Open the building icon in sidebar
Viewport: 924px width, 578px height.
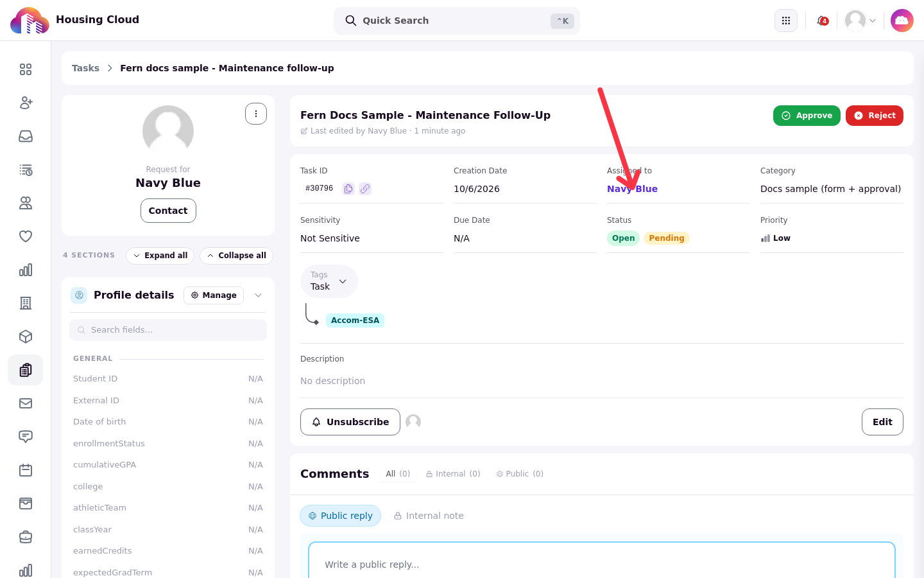click(x=26, y=303)
